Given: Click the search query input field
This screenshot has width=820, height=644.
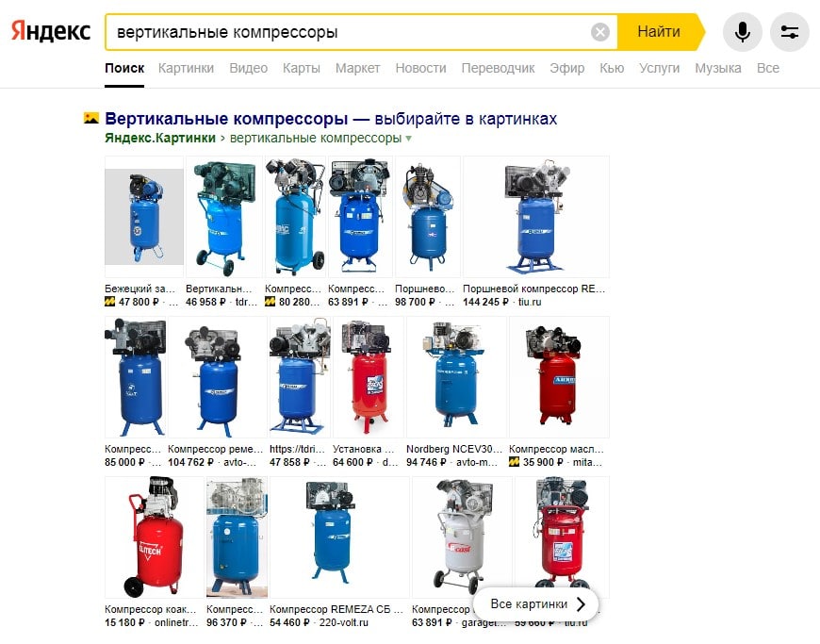Looking at the screenshot, I should coord(348,32).
